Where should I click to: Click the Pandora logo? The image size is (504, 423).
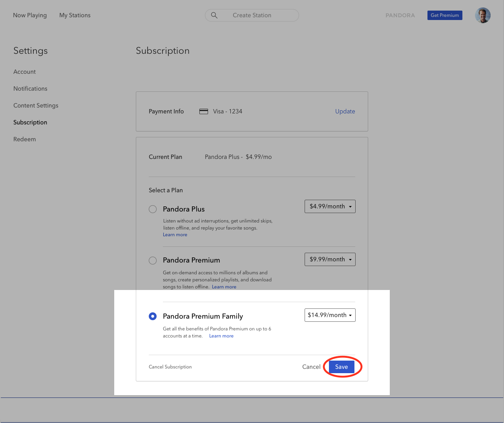point(400,15)
